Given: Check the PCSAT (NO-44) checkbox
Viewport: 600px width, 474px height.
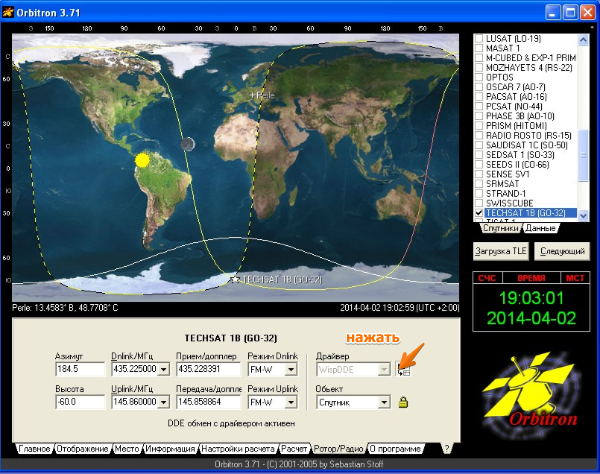Looking at the screenshot, I should 479,106.
